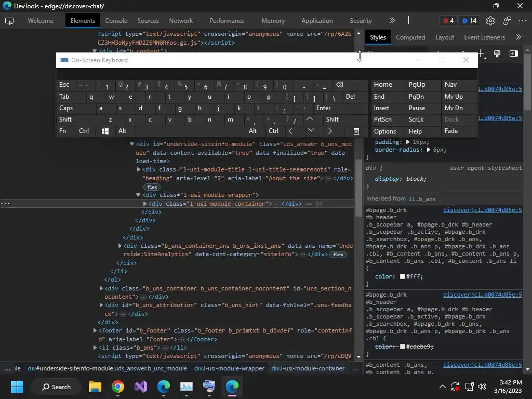This screenshot has height=399, width=532.
Task: Open the Network tab
Action: point(181,21)
